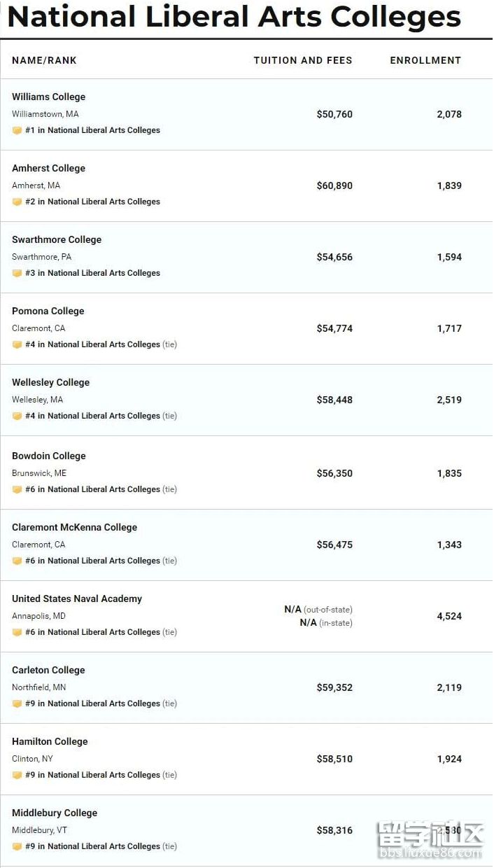Click the rank badge icon under Bowdoin College

tap(17, 489)
